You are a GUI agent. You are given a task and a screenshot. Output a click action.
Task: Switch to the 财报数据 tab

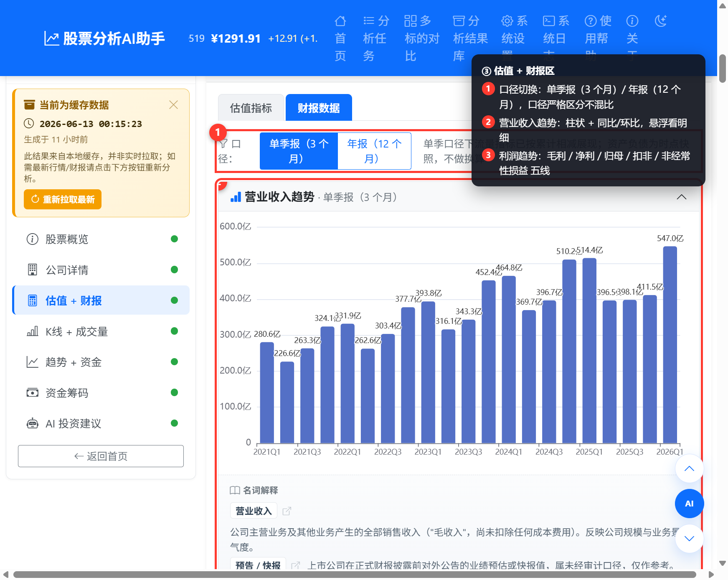[319, 108]
